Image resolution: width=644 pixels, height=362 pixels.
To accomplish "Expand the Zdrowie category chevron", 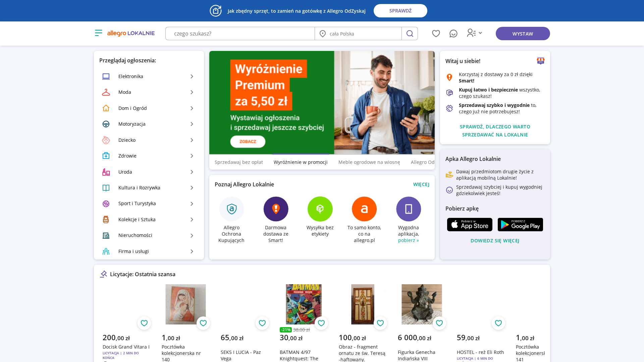I will pos(192,156).
